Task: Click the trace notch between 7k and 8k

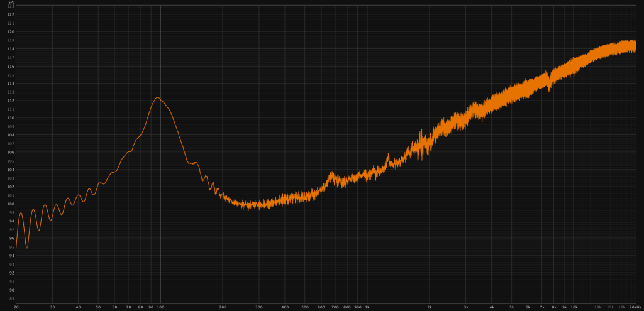Action: pyautogui.click(x=550, y=89)
